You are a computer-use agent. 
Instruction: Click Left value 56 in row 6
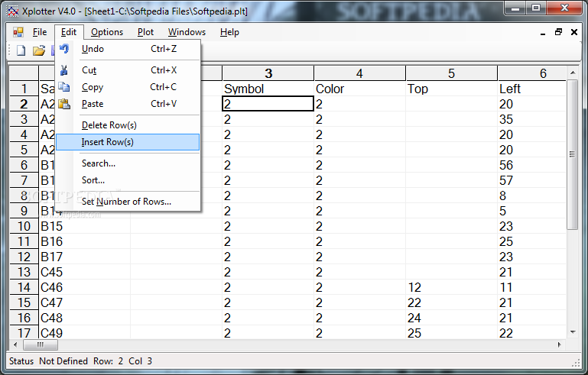coord(531,165)
